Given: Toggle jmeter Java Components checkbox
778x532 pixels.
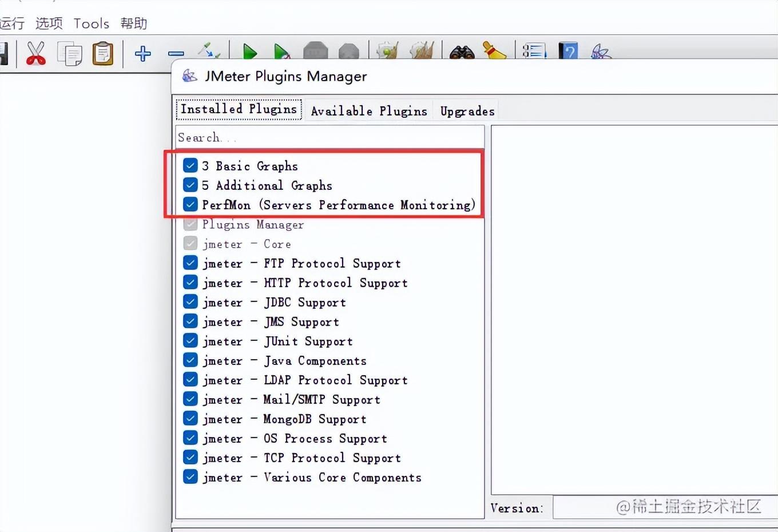Looking at the screenshot, I should 190,360.
